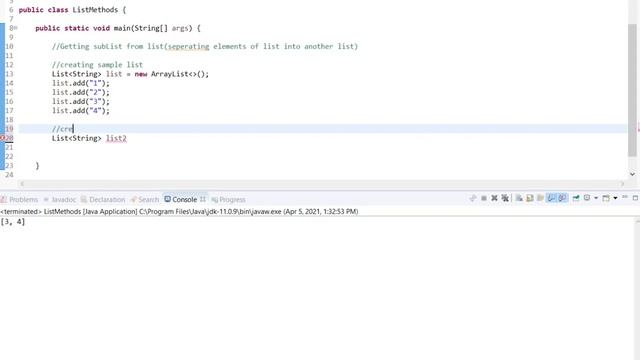The image size is (640, 360).
Task: Click the horizontal scrollbar right arrow
Action: coord(622,184)
